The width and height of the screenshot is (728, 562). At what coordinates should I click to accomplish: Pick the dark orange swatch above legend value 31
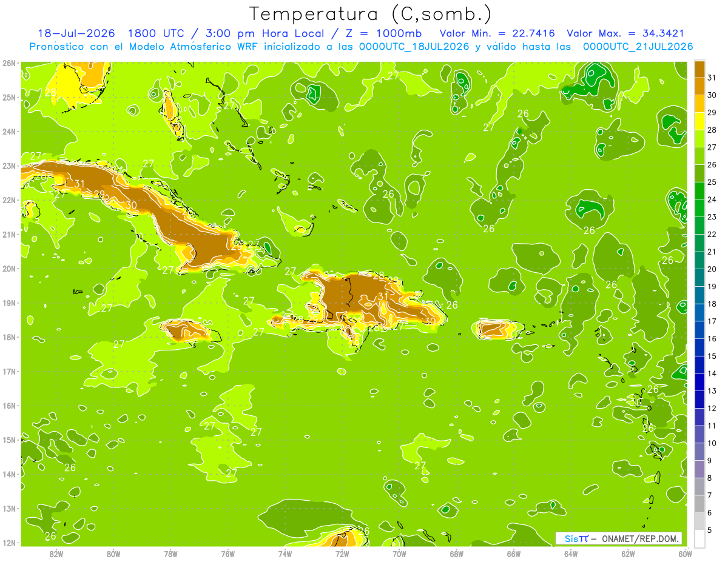pos(699,69)
